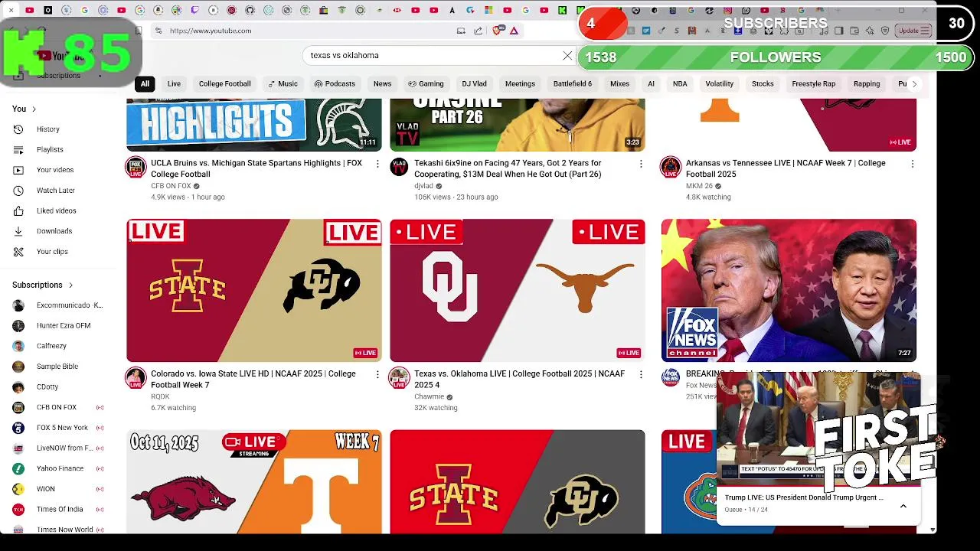Viewport: 980px width, 551px height.
Task: Click the CFB ON FOX channel avatar by UCLA video
Action: 136,168
